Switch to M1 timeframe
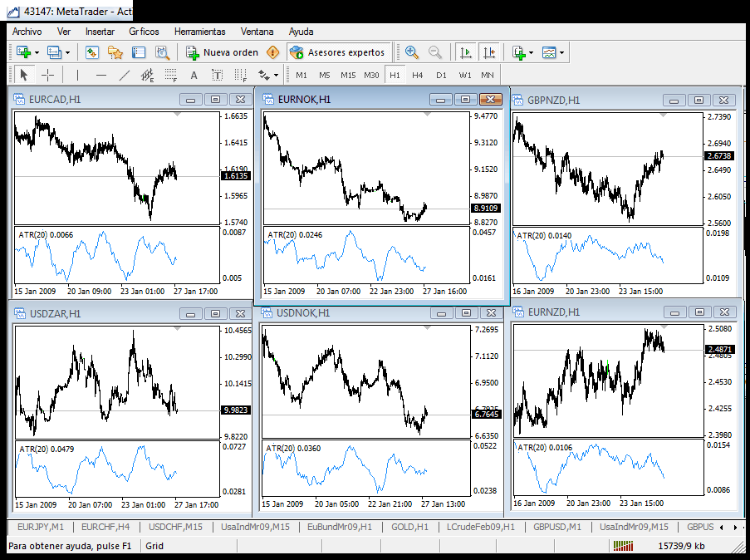The image size is (750, 560). click(301, 75)
